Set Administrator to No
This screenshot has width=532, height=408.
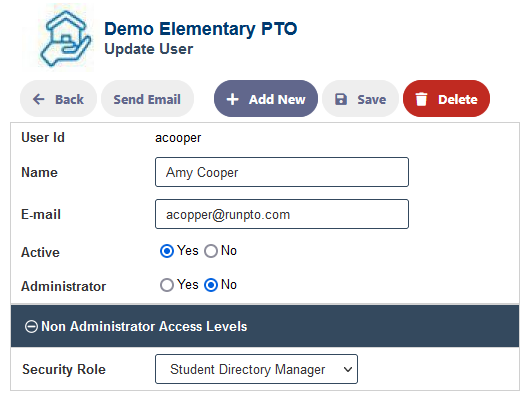(211, 285)
